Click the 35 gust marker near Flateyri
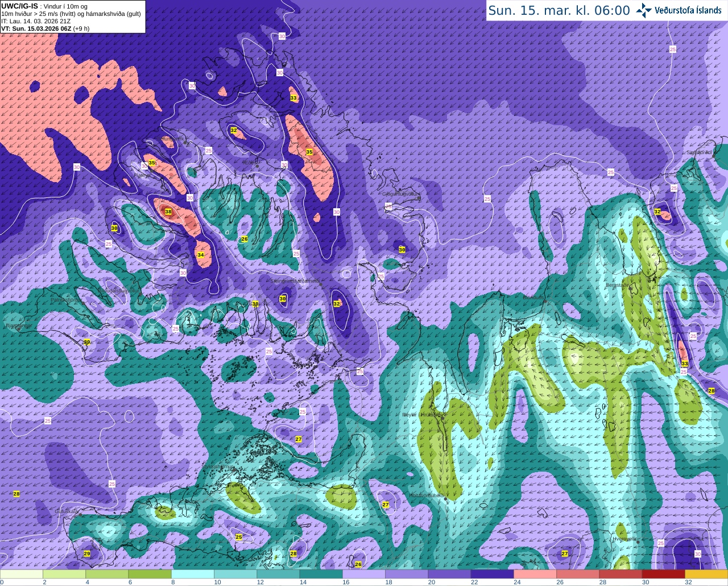The width and height of the screenshot is (728, 586). [152, 163]
